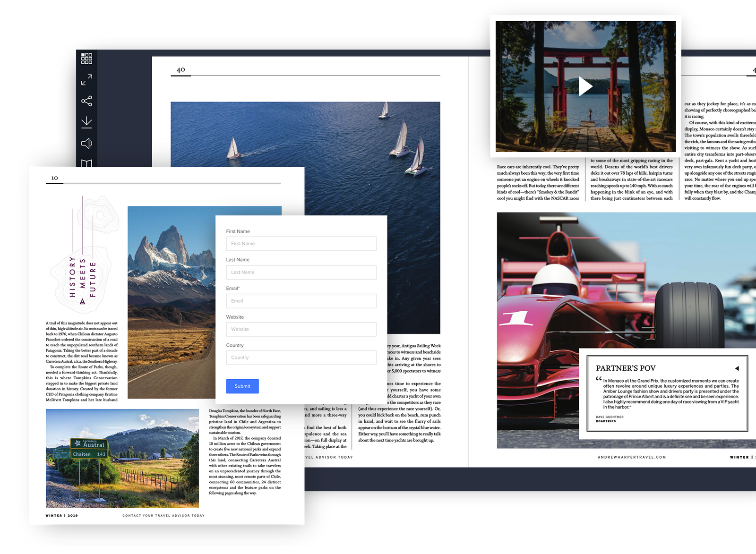Select the Last Name text box
The width and height of the screenshot is (756, 554).
pyautogui.click(x=301, y=272)
